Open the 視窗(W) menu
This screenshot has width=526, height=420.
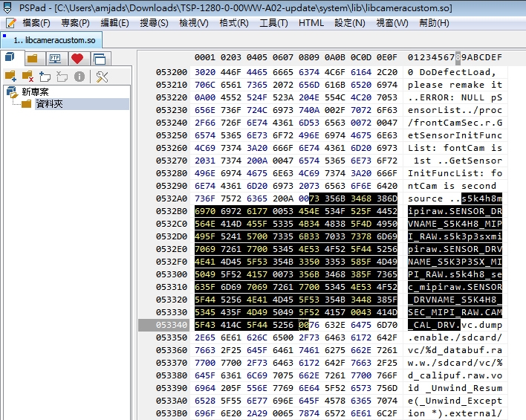tap(392, 23)
